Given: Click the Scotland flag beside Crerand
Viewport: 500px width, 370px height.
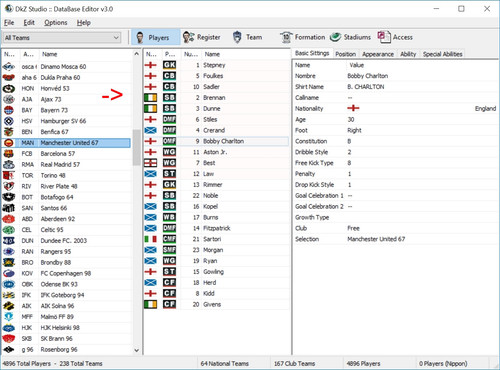Looking at the screenshot, I should (150, 130).
